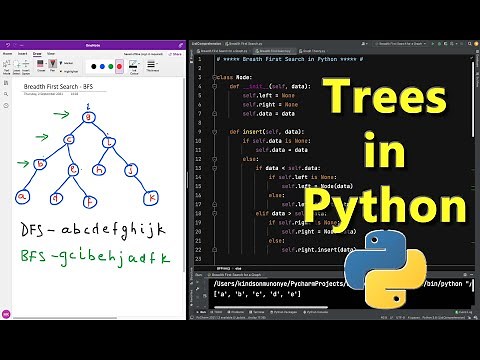480x360 pixels.
Task: Open the Terminal tool window tab
Action: coord(257,312)
